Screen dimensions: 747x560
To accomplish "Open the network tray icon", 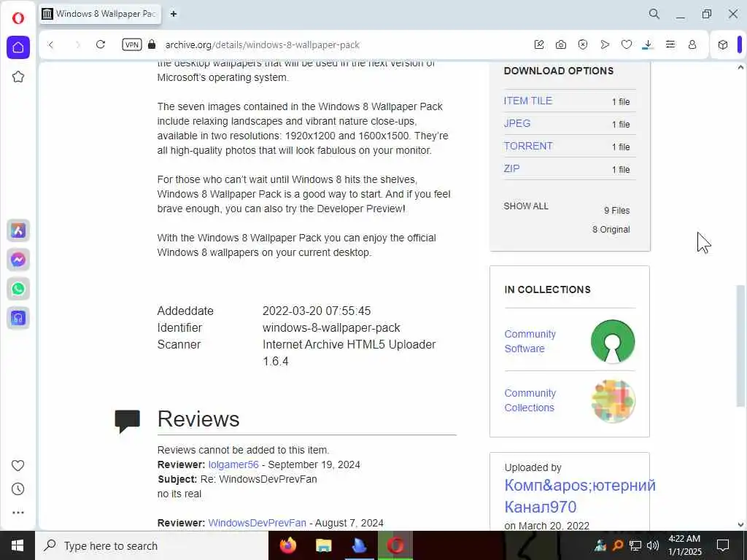I will tap(635, 545).
